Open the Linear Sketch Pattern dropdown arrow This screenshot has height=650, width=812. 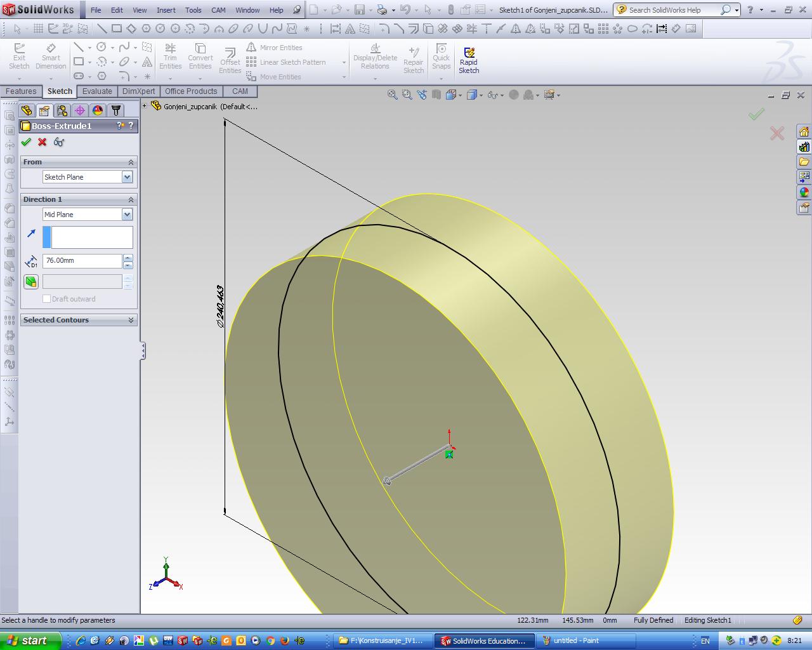344,62
